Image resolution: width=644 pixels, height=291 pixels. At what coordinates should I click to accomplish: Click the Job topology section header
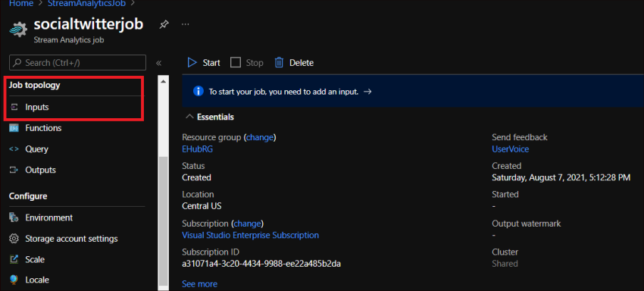tap(35, 86)
